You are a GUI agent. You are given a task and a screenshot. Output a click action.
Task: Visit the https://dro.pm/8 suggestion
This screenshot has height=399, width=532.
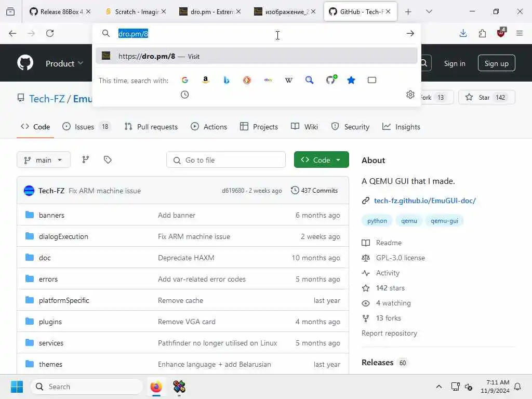(x=257, y=56)
